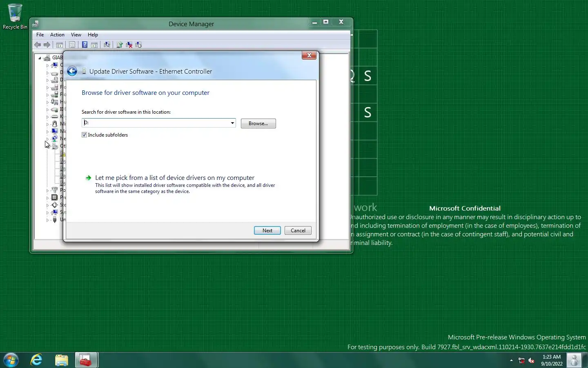Screen dimensions: 588x368
Task: Select the Universal Serial Bus plug icon
Action: [x=54, y=220]
